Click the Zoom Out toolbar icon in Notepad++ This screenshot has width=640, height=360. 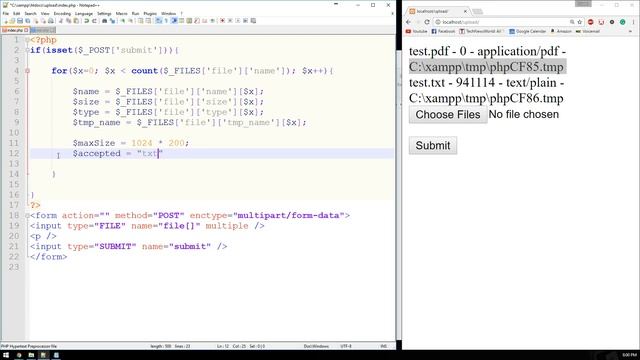coord(130,21)
